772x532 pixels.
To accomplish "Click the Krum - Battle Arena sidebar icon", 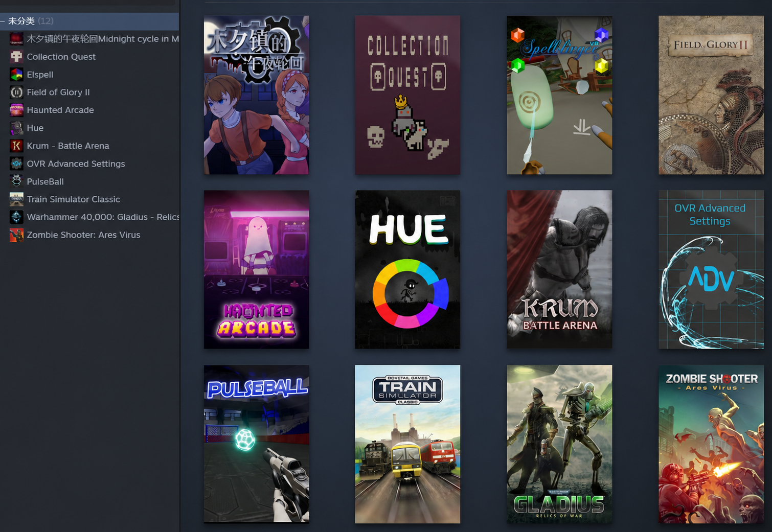I will pyautogui.click(x=16, y=146).
